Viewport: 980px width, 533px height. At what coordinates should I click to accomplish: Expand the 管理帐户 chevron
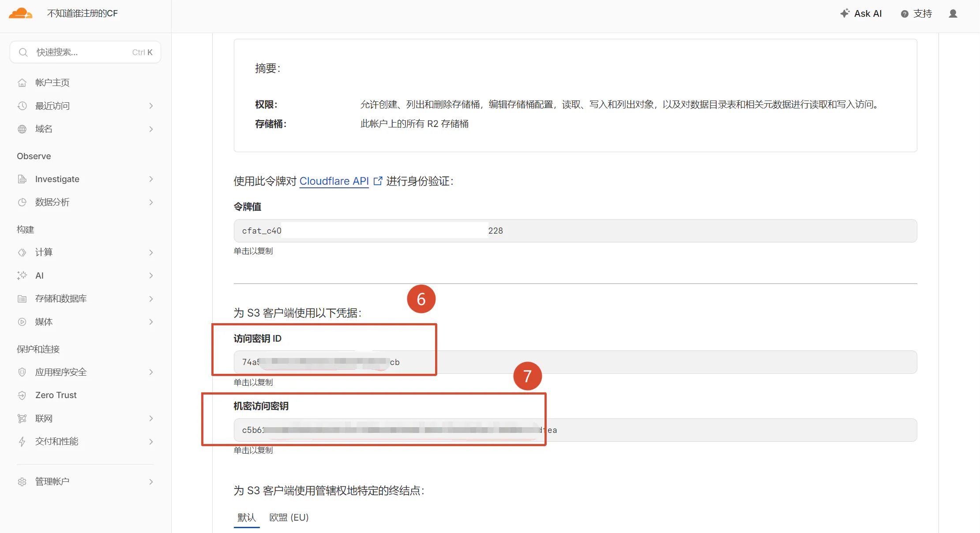click(151, 482)
